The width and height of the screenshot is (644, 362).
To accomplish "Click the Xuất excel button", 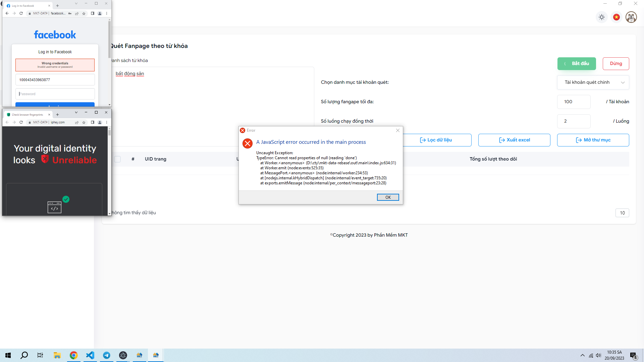I will [x=514, y=140].
